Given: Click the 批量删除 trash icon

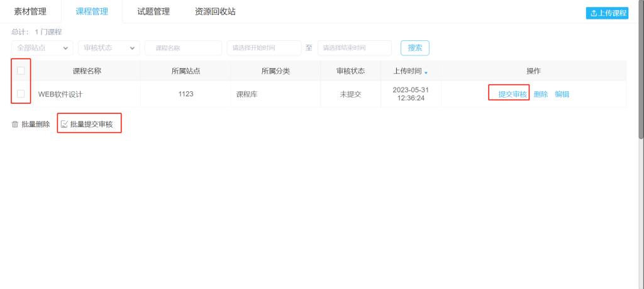Looking at the screenshot, I should 15,125.
